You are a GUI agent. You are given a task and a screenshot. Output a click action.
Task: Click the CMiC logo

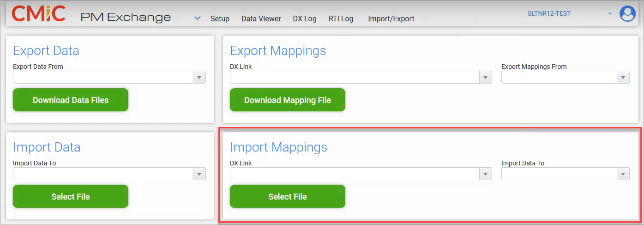pos(38,14)
